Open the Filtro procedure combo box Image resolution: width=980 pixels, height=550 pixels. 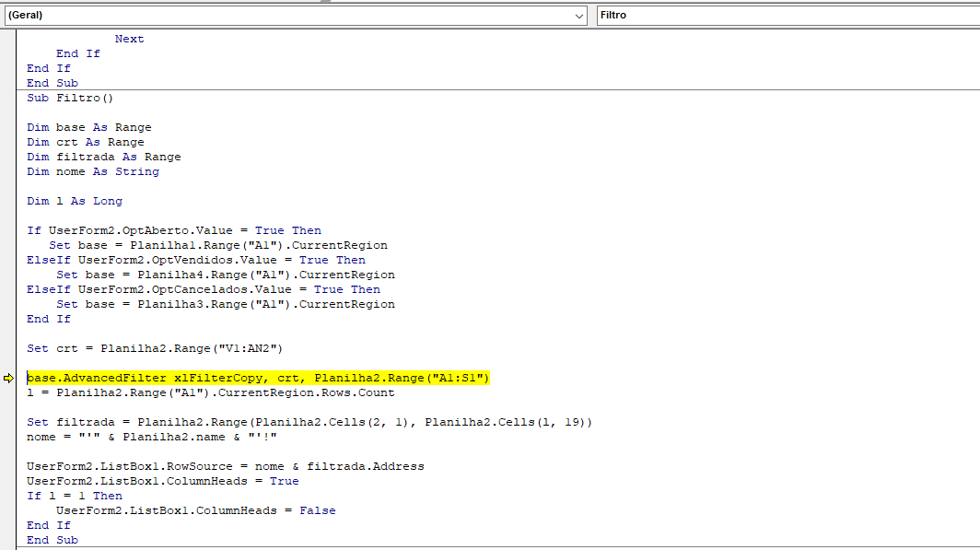click(788, 16)
